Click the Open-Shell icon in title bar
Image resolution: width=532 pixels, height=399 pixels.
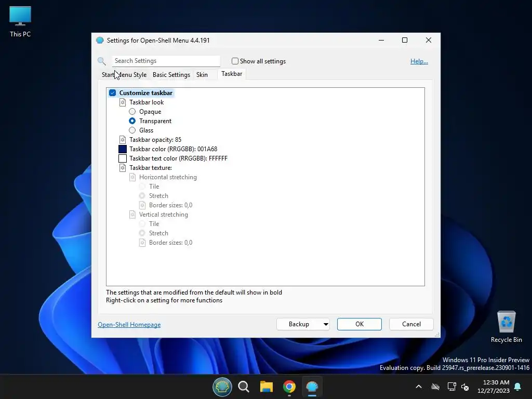click(100, 41)
